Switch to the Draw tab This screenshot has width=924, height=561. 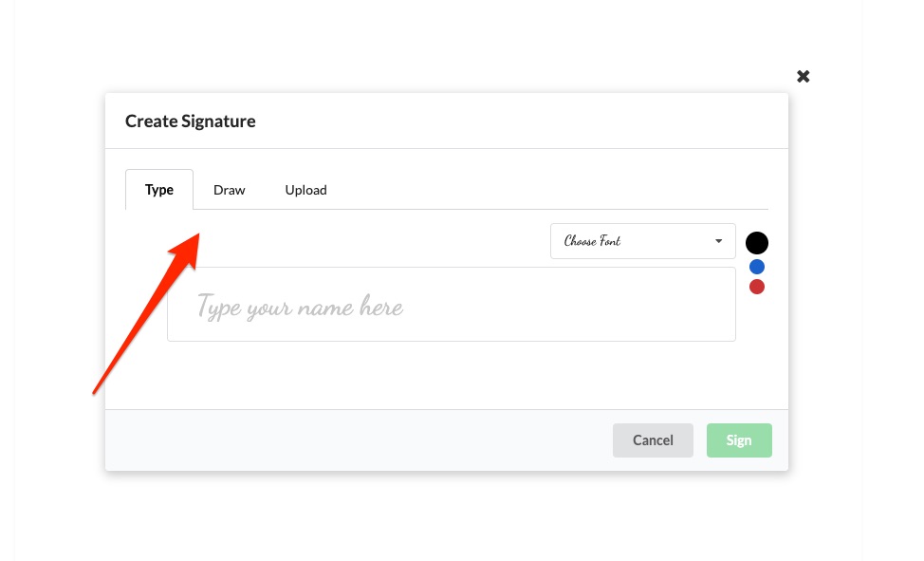coord(229,190)
